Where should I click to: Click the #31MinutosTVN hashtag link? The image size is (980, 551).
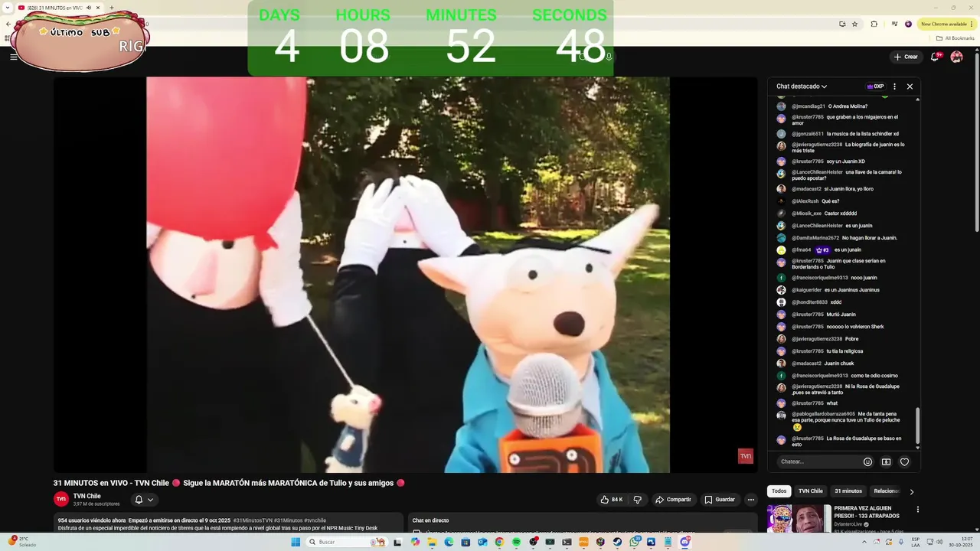click(253, 520)
